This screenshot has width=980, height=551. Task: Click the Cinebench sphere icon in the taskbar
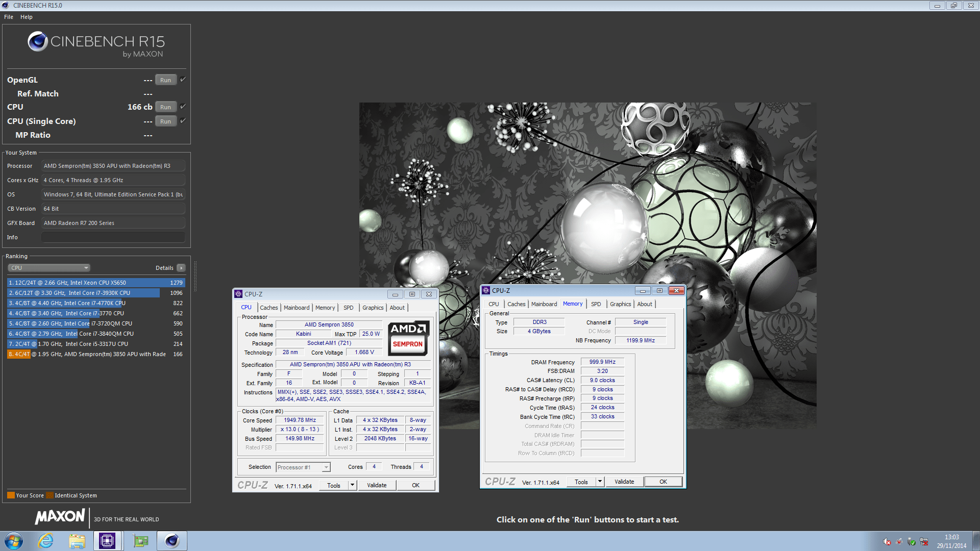click(x=171, y=541)
